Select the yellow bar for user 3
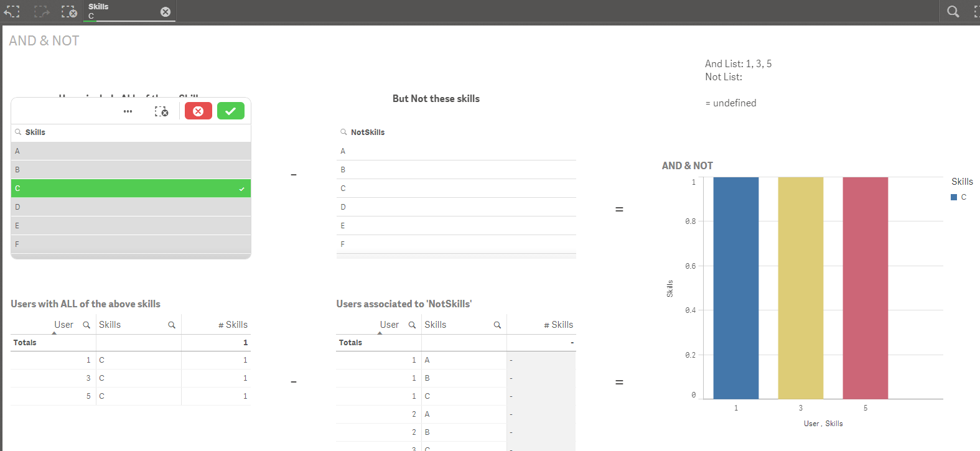This screenshot has width=980, height=451. tap(801, 288)
